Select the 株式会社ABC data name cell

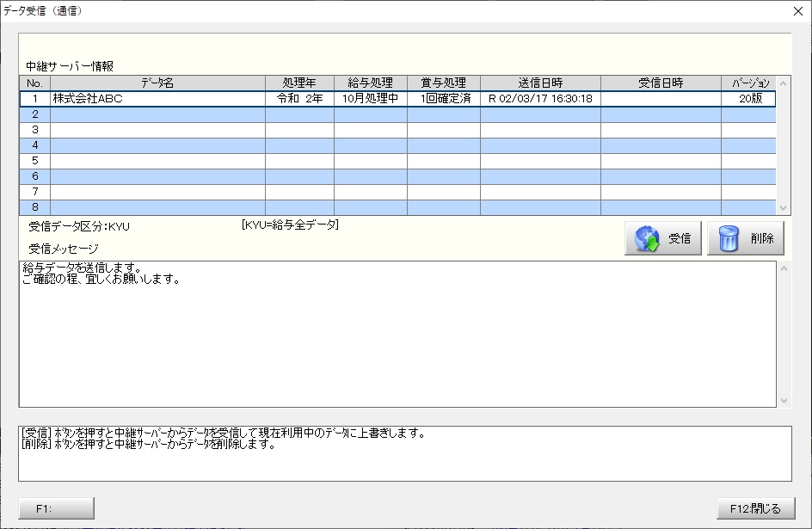(158, 99)
